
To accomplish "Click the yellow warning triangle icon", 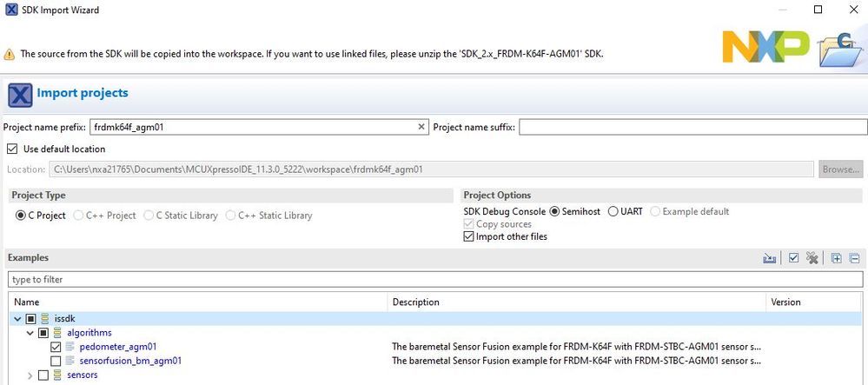I will click(x=9, y=54).
